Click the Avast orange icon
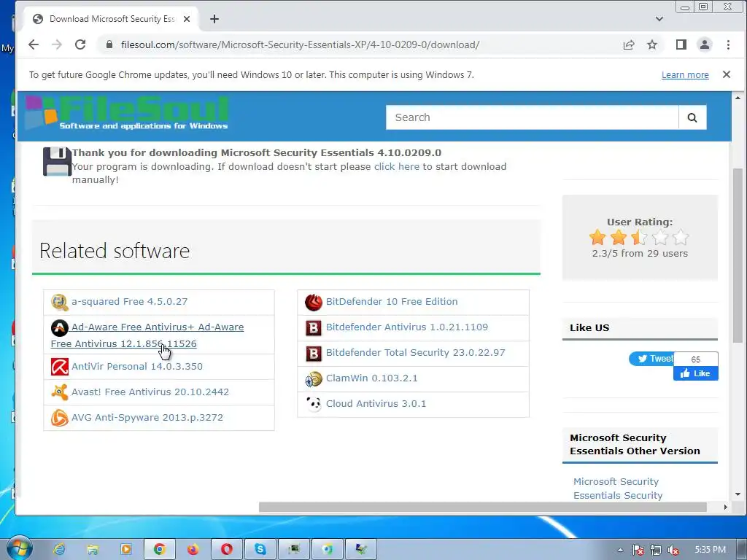747x560 pixels. [60, 392]
